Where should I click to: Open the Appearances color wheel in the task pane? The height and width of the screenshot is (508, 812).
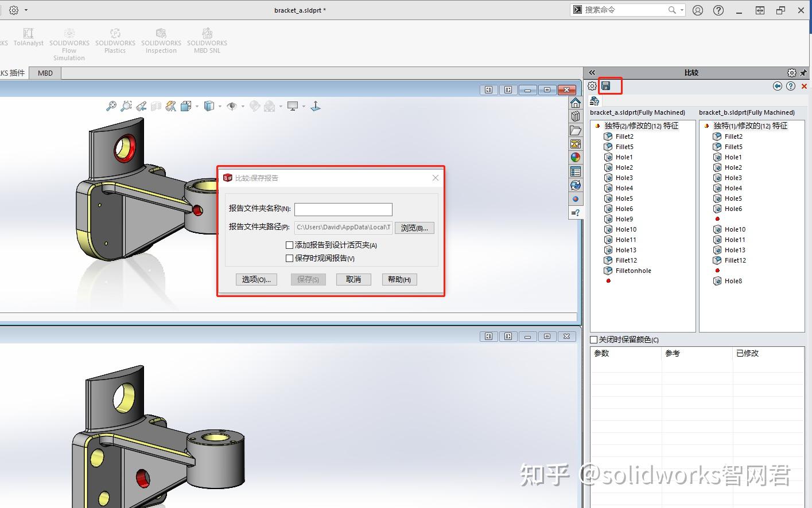(576, 157)
